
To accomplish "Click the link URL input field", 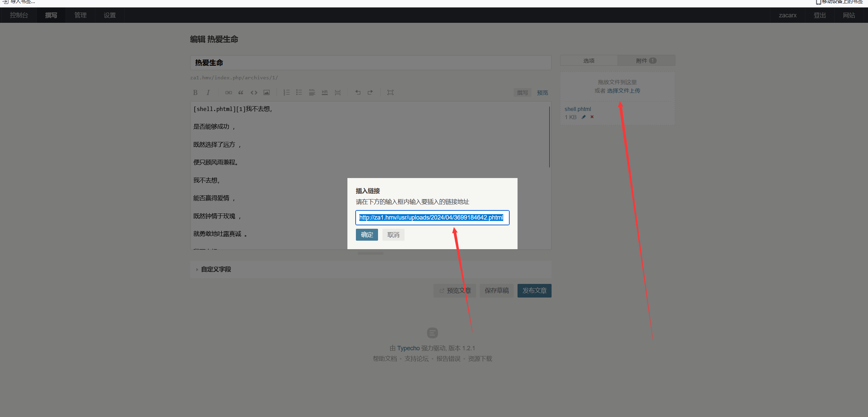I will 432,218.
